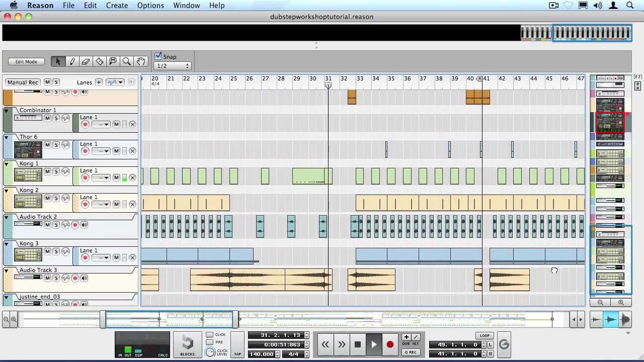The height and width of the screenshot is (362, 644).
Task: Solo the Kong 2 track
Action: 56,198
